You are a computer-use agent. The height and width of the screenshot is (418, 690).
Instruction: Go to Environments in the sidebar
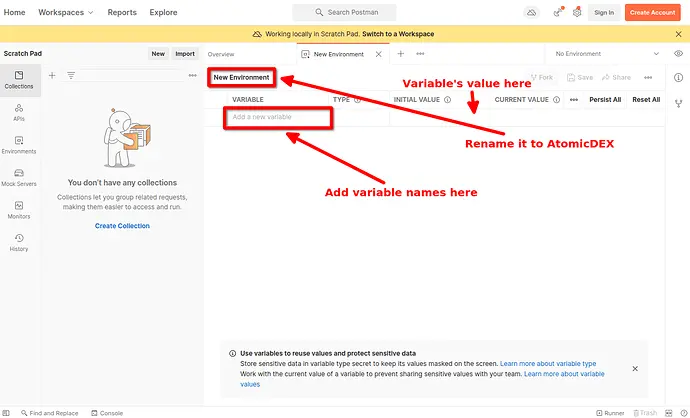(18, 145)
